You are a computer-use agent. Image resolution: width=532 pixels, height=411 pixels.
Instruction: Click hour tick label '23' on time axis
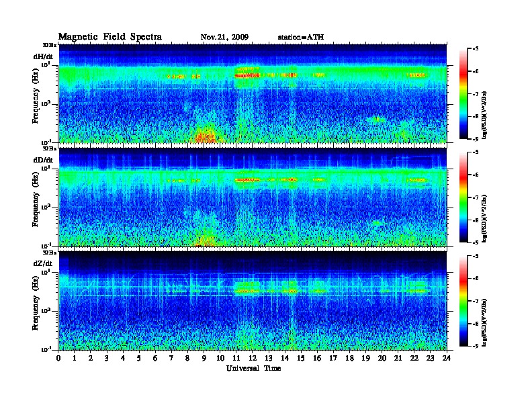(x=430, y=358)
